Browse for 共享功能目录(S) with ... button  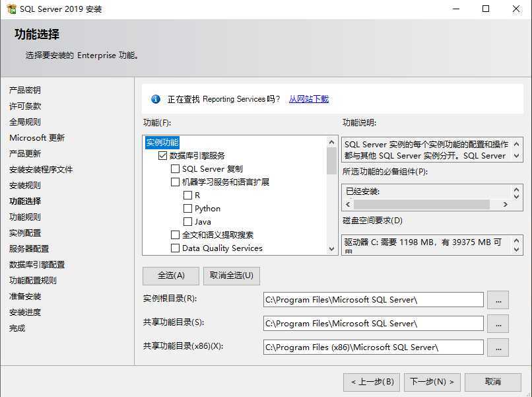point(498,324)
